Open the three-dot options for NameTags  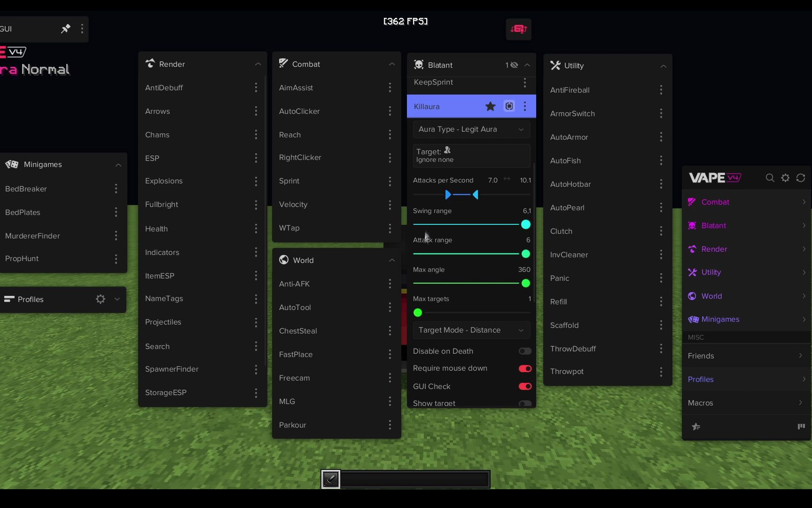pyautogui.click(x=256, y=299)
